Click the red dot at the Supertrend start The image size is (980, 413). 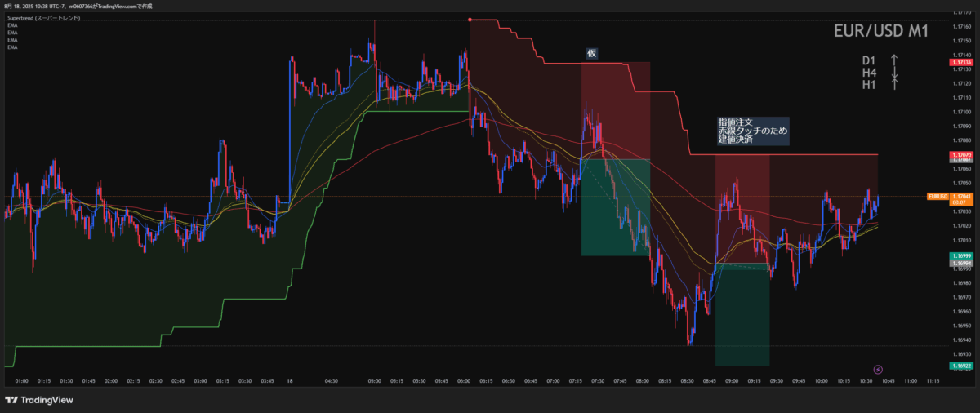(x=470, y=20)
